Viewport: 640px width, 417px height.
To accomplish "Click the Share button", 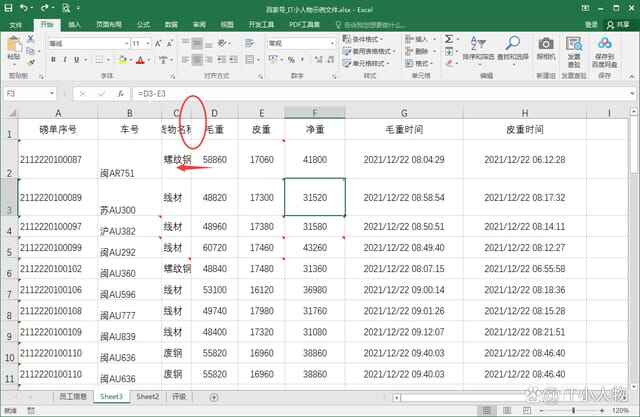I will point(618,25).
